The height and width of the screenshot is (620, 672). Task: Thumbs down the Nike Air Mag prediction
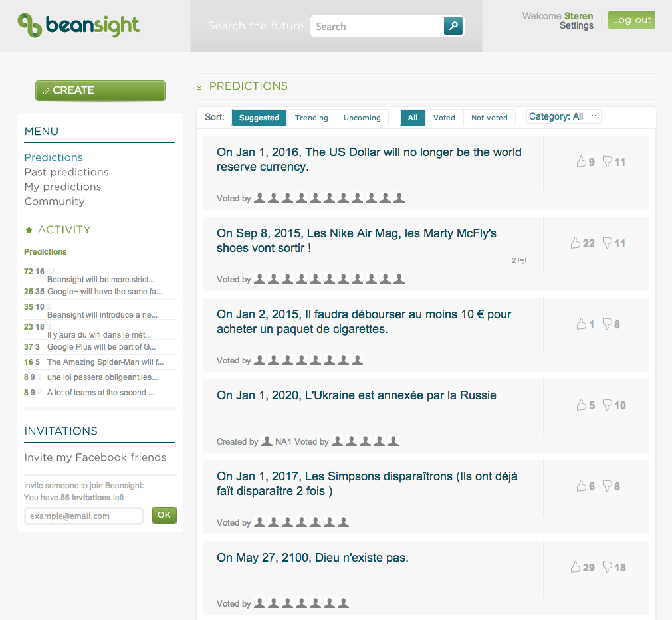click(x=608, y=243)
